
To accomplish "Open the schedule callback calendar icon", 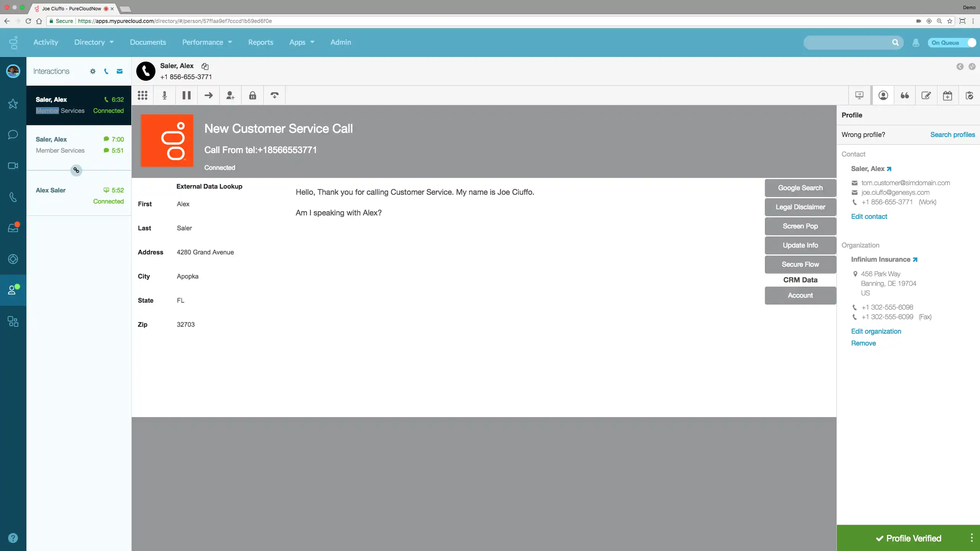I will point(947,96).
